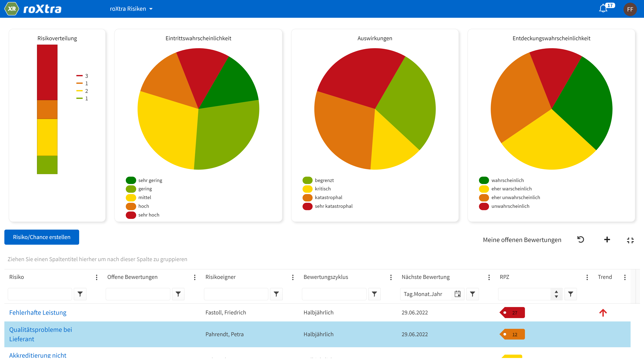The image size is (644, 362).
Task: Select the Meine offenen Bewertungen view
Action: 522,240
